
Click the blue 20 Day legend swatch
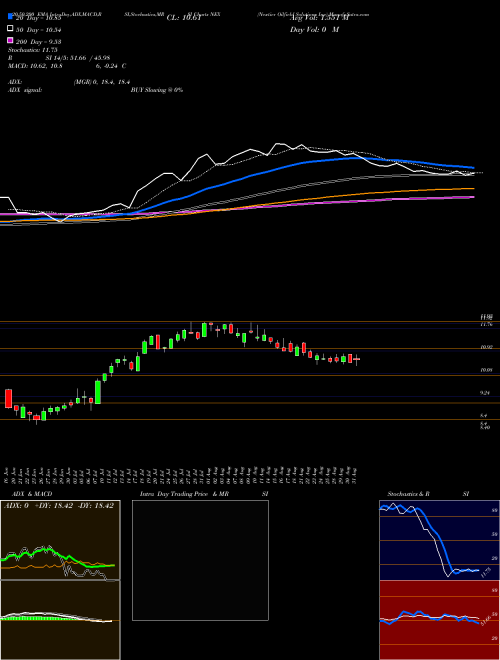click(10, 16)
